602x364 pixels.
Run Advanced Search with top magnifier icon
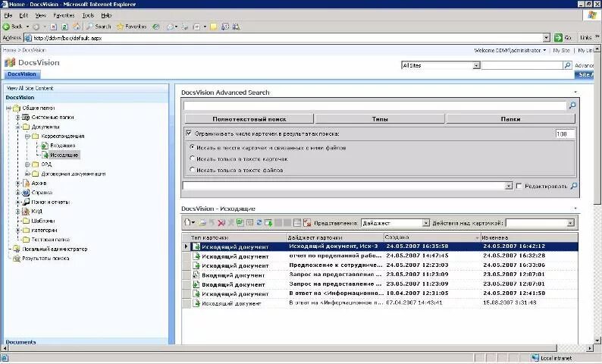[572, 105]
